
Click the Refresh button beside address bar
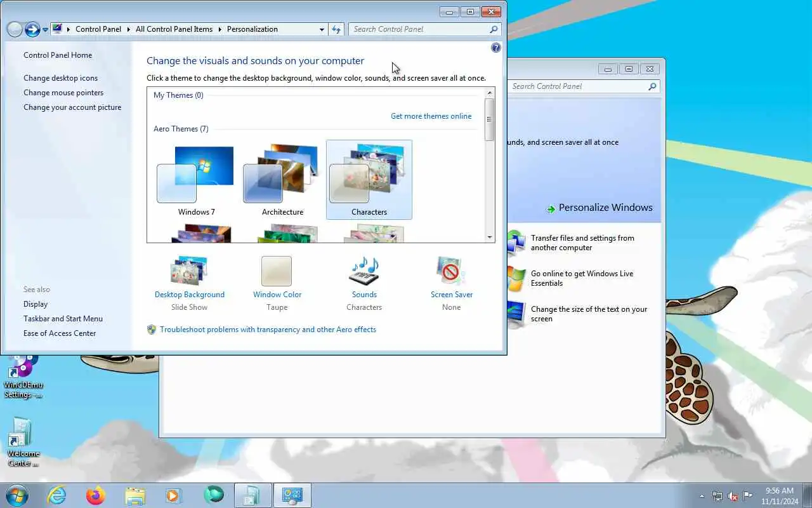pyautogui.click(x=336, y=29)
